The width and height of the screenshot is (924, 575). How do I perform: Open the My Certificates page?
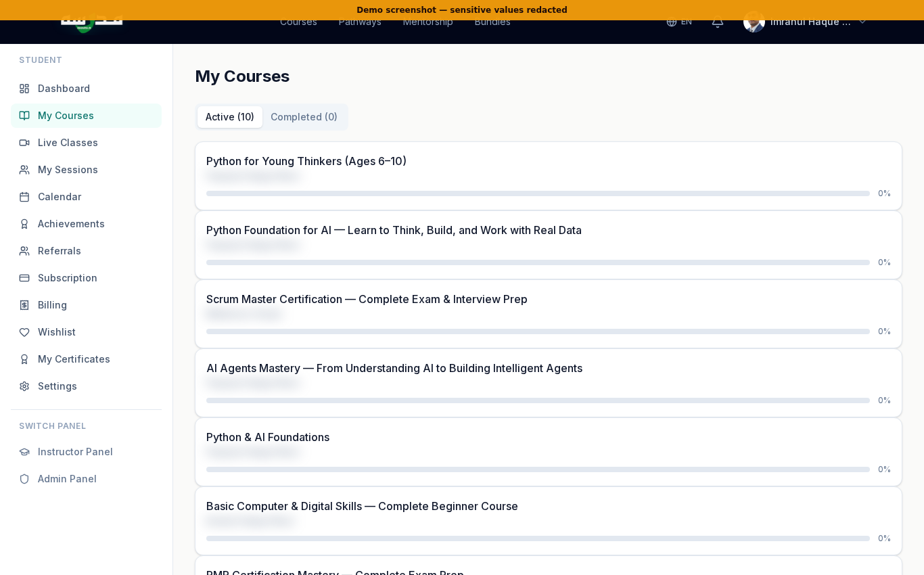point(86,359)
